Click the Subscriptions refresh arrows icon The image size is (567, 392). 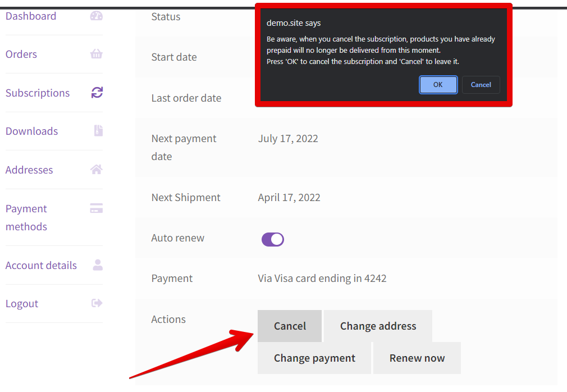click(x=97, y=93)
